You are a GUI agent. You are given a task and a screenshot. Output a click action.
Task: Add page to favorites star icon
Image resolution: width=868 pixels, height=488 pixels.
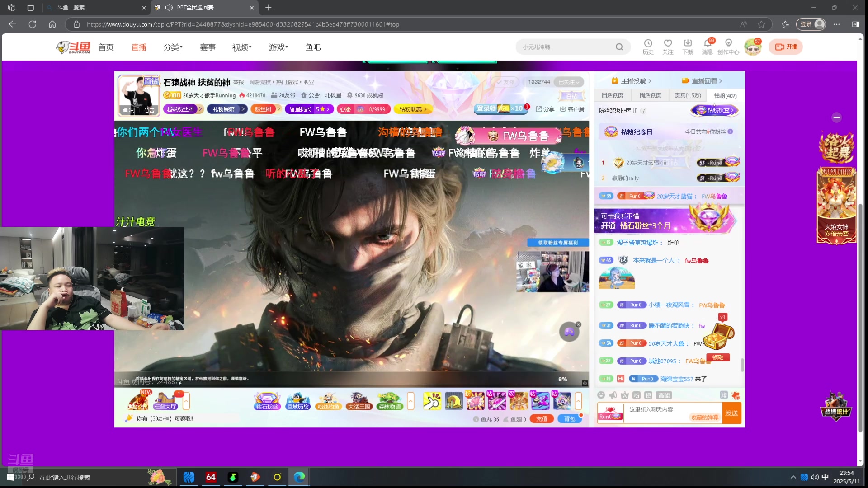coord(762,24)
